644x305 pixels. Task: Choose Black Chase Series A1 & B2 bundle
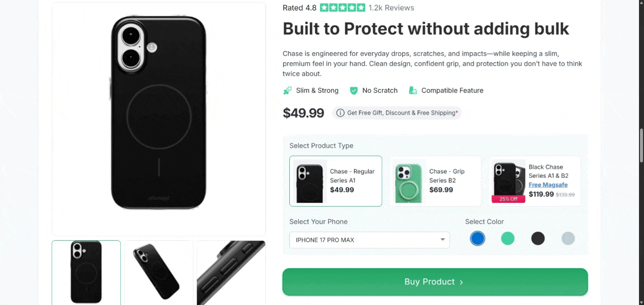click(535, 181)
